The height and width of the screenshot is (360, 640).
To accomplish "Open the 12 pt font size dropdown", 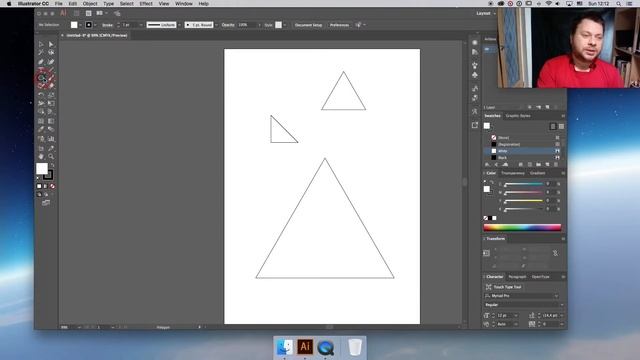I will (516, 316).
